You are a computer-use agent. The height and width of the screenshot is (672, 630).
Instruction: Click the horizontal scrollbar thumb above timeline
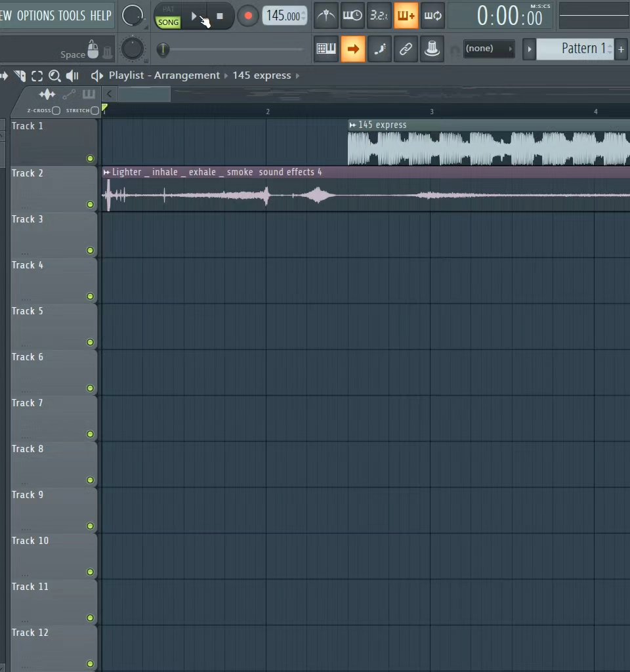click(144, 94)
